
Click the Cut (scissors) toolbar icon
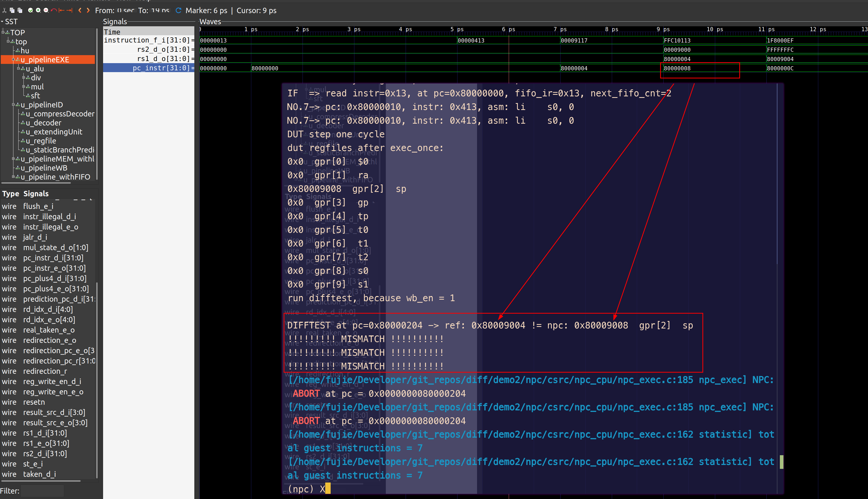(4, 10)
